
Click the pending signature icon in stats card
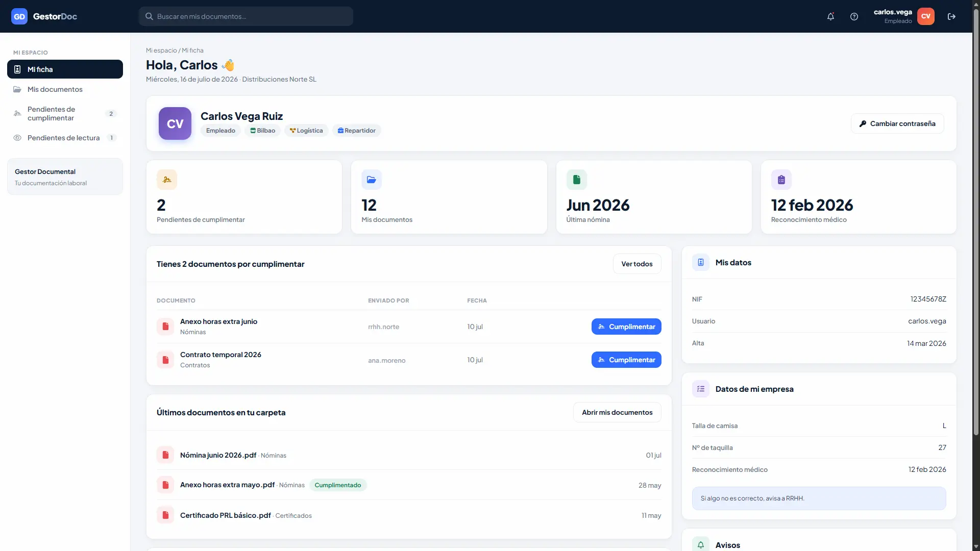point(167,180)
